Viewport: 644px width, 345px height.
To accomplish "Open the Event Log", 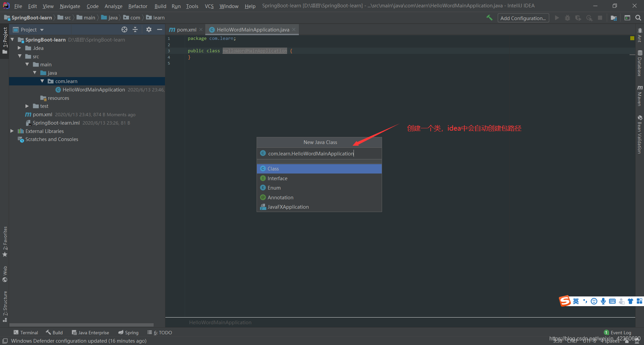I will pos(618,333).
